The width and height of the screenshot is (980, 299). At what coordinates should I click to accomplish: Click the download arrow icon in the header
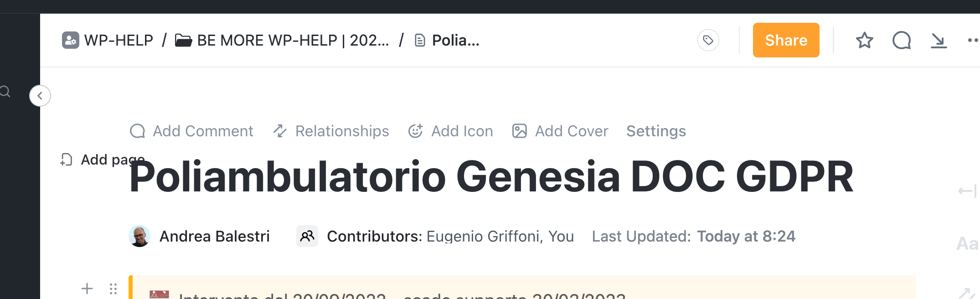click(x=939, y=41)
